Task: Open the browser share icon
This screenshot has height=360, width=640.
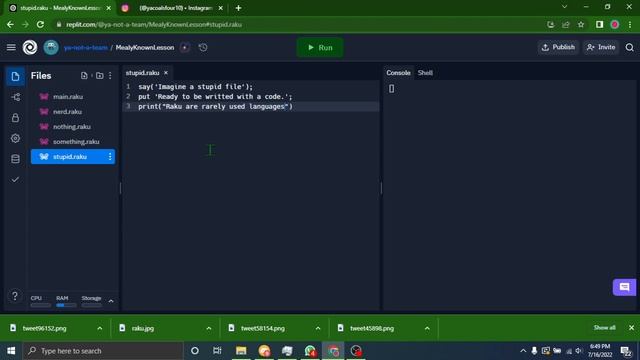Action: point(566,24)
